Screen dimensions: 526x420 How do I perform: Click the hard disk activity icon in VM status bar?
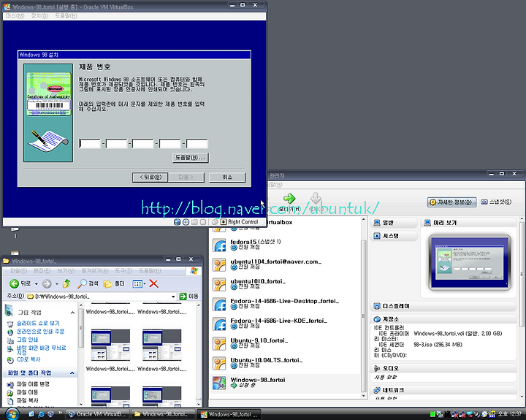pyautogui.click(x=177, y=222)
